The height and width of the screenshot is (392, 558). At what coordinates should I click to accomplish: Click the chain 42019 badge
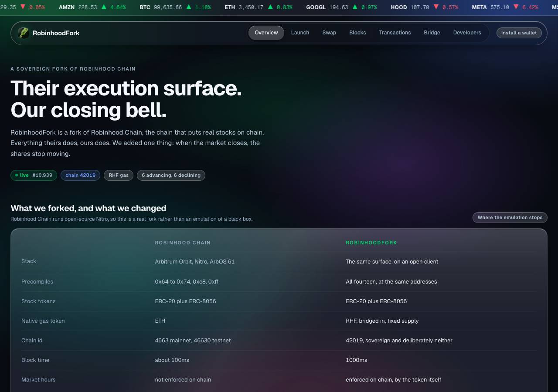(x=80, y=175)
